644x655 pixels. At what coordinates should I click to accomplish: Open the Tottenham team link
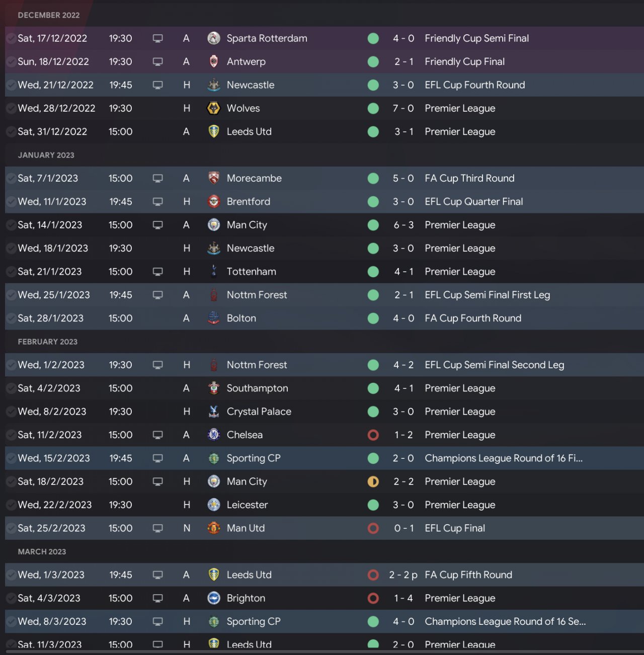pos(251,272)
